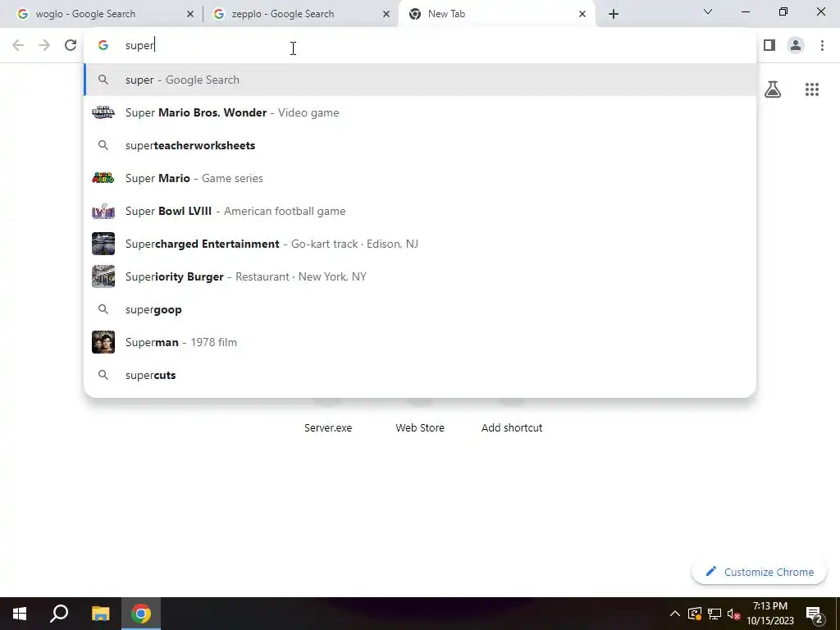The height and width of the screenshot is (630, 840).
Task: Reload the page
Action: coord(71,46)
